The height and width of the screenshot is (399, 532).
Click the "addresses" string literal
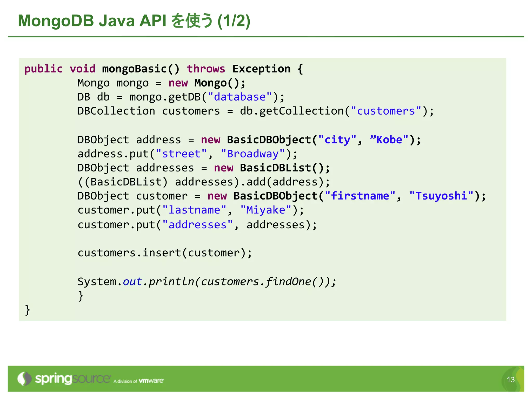click(197, 225)
